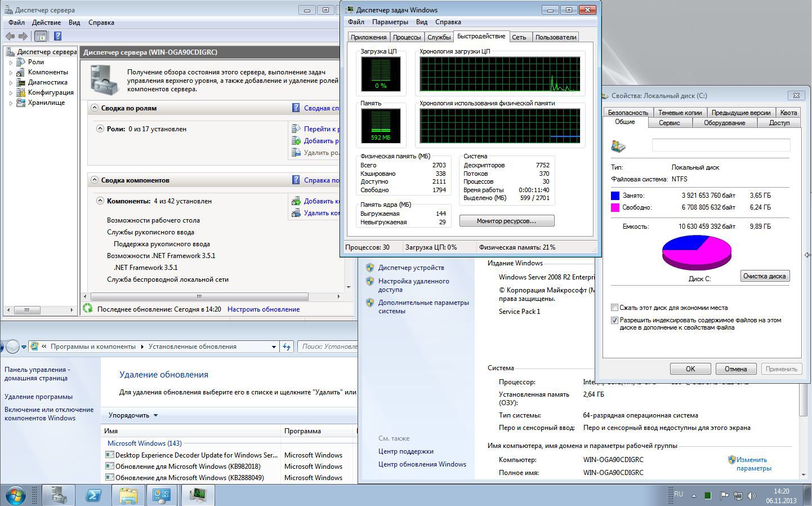Open Server Manager taskbar icon
Image resolution: width=812 pixels, height=506 pixels.
pos(59,495)
